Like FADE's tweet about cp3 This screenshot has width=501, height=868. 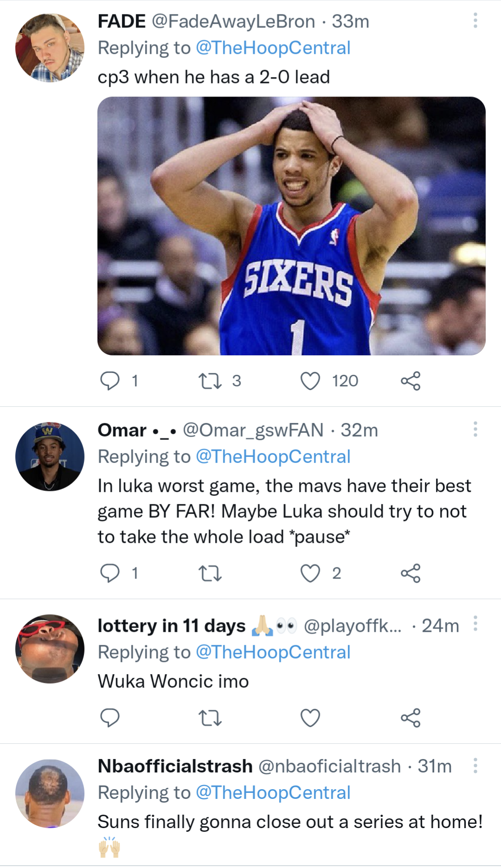click(x=310, y=381)
